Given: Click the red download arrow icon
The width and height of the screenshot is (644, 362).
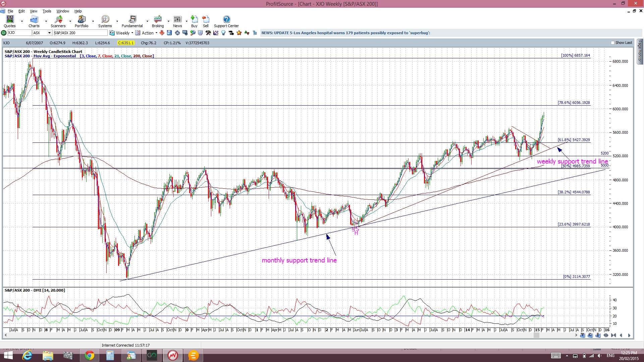Looking at the screenshot, I should coord(162,33).
